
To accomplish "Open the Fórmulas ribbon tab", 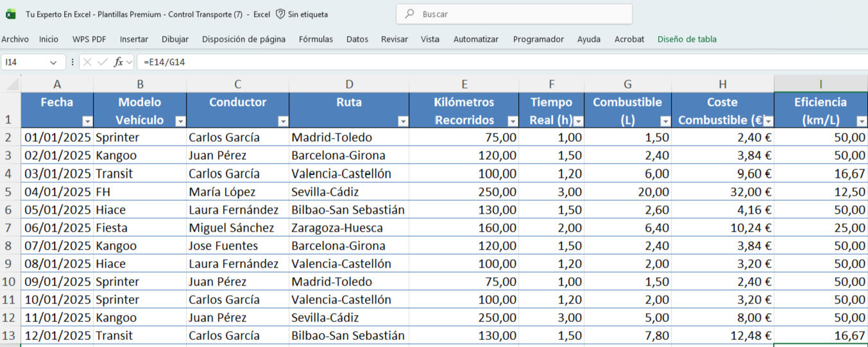I will (x=316, y=39).
